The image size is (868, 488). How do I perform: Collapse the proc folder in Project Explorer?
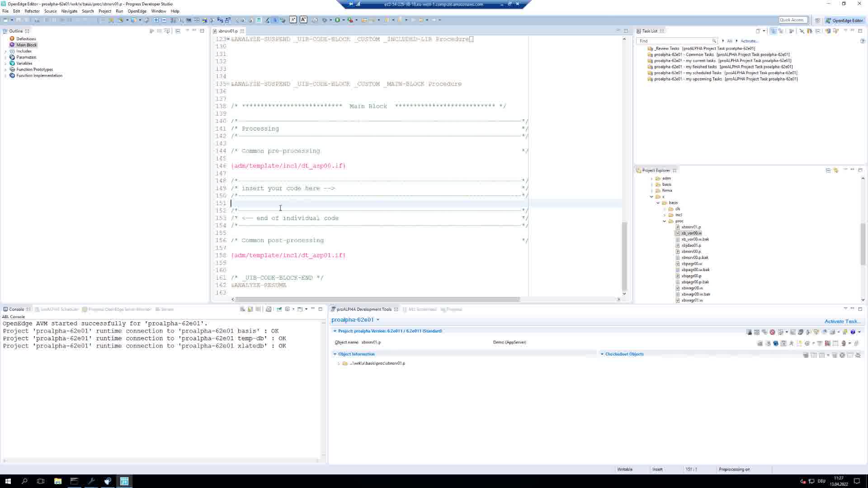pos(665,221)
